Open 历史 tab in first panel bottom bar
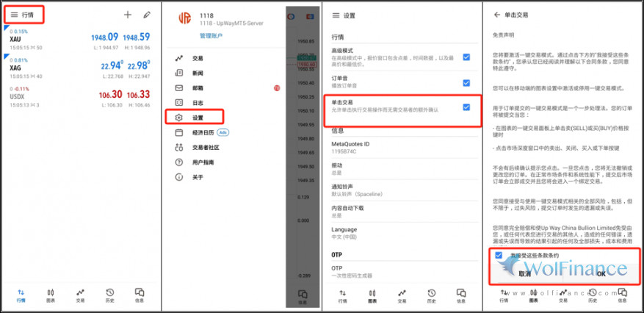Screen dimensions: 644x313 pos(109,295)
